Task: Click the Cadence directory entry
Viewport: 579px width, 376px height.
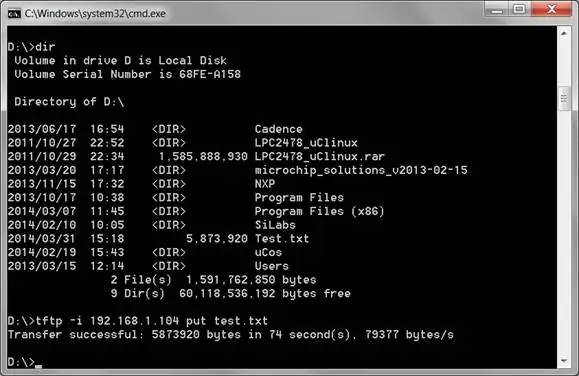Action: 278,129
